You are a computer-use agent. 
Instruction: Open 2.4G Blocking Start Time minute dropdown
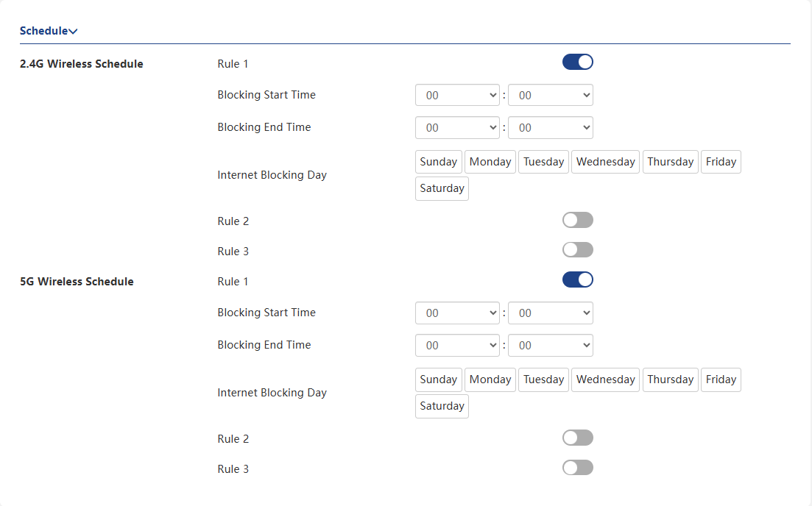pyautogui.click(x=551, y=95)
